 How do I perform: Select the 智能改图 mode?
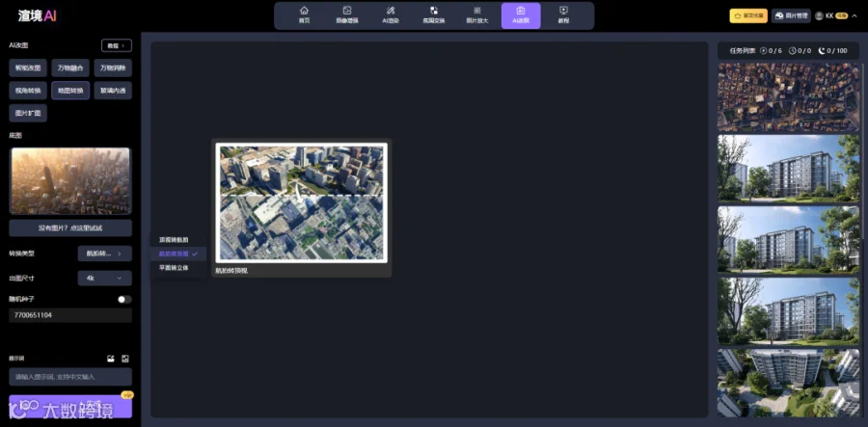coord(28,68)
